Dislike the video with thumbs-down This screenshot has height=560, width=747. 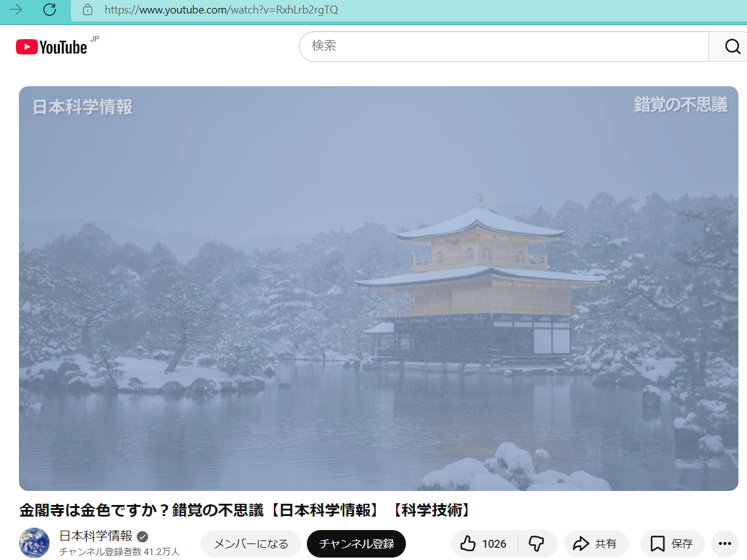[537, 543]
